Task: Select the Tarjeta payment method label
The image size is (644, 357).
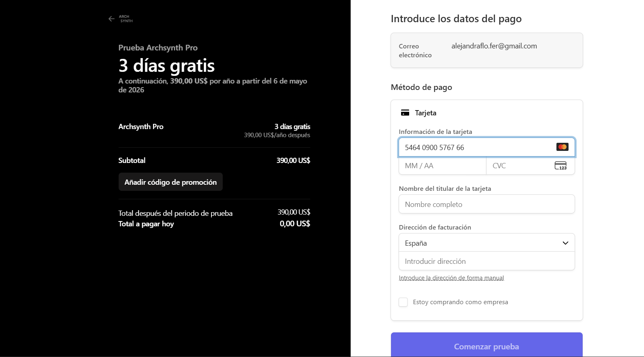Action: [x=426, y=113]
